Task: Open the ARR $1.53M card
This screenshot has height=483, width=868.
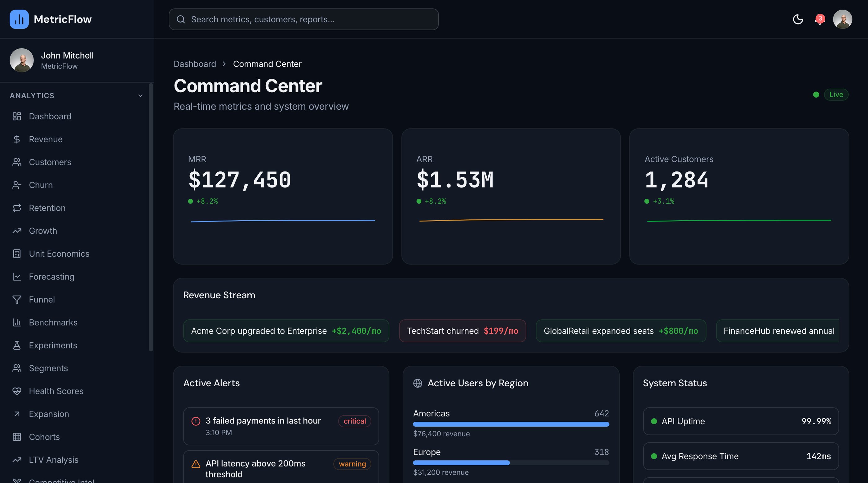Action: tap(511, 196)
